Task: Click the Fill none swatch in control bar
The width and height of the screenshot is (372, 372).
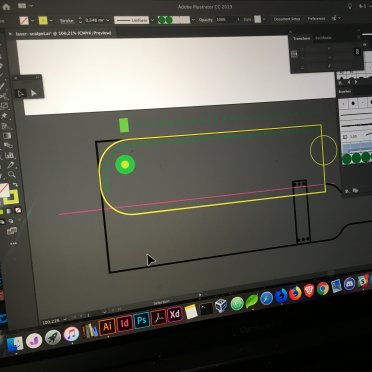Action: [x=24, y=21]
